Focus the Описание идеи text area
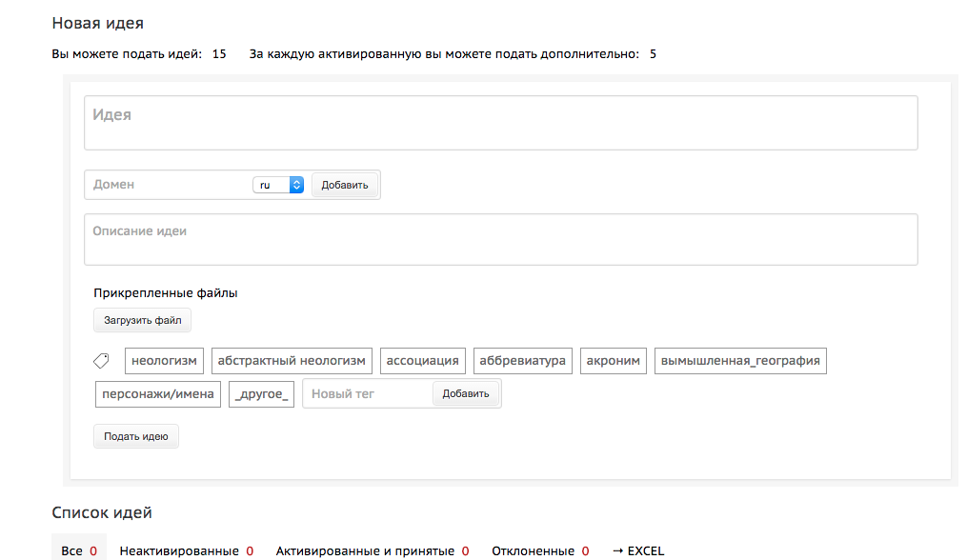Viewport: 967px width, 560px height. (501, 239)
